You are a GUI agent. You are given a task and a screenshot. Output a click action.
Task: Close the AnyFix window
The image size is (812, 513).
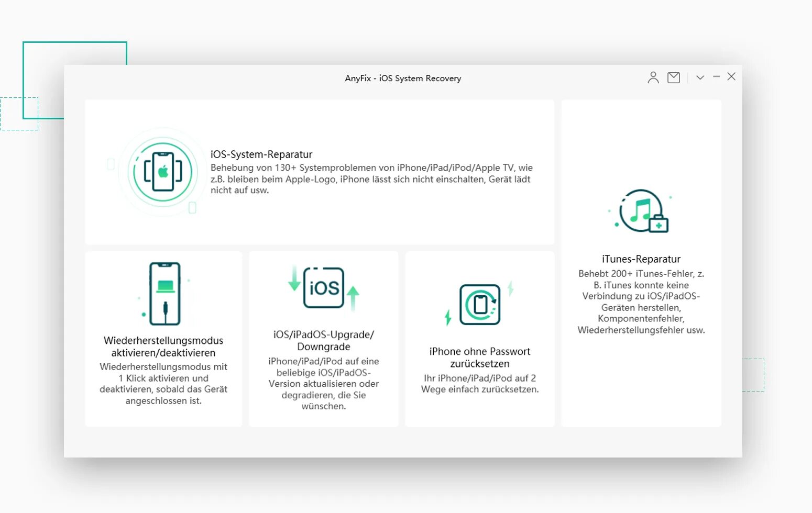[x=731, y=76]
